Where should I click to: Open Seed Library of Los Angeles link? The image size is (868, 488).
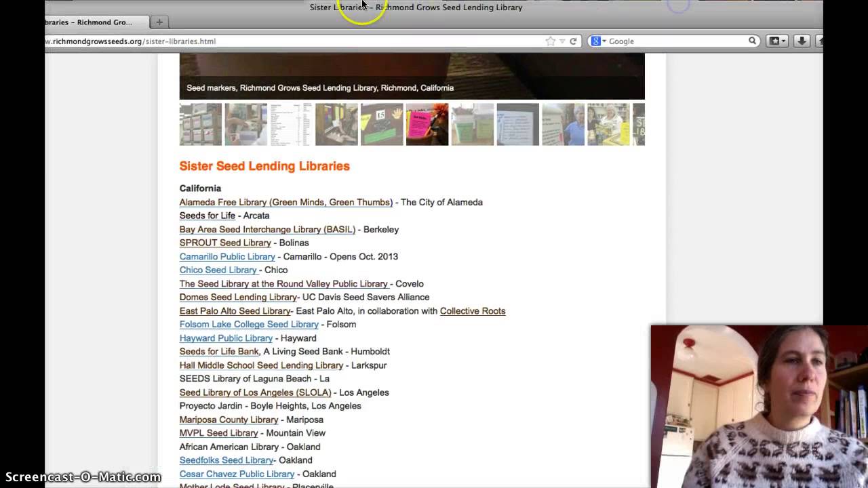256,392
